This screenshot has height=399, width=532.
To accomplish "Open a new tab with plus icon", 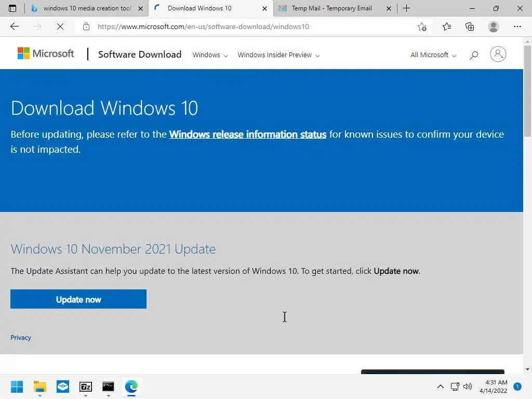I will (x=406, y=8).
